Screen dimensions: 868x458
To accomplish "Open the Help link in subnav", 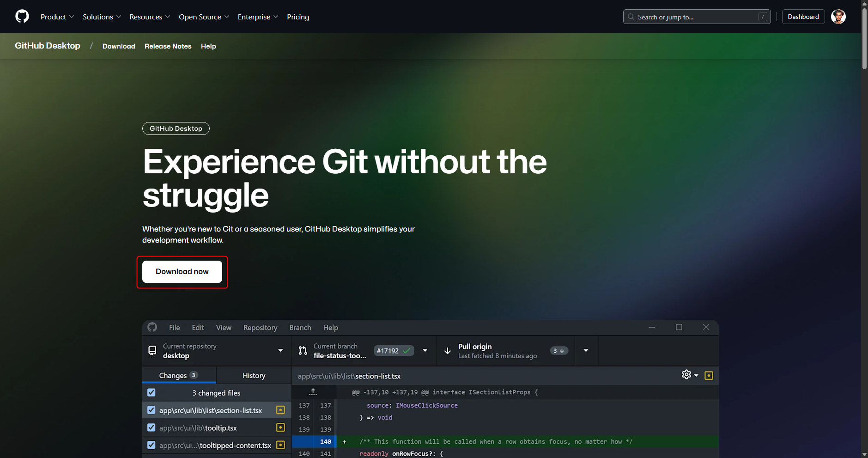I will [x=208, y=46].
